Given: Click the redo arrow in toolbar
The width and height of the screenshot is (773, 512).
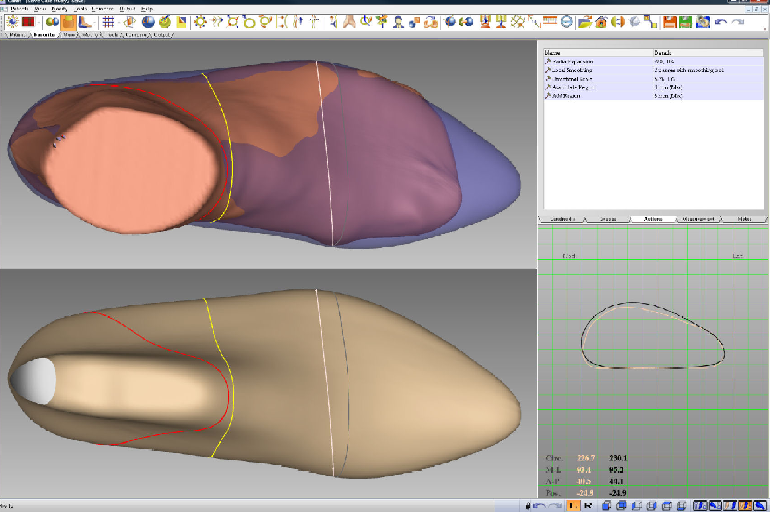Looking at the screenshot, I should click(738, 21).
